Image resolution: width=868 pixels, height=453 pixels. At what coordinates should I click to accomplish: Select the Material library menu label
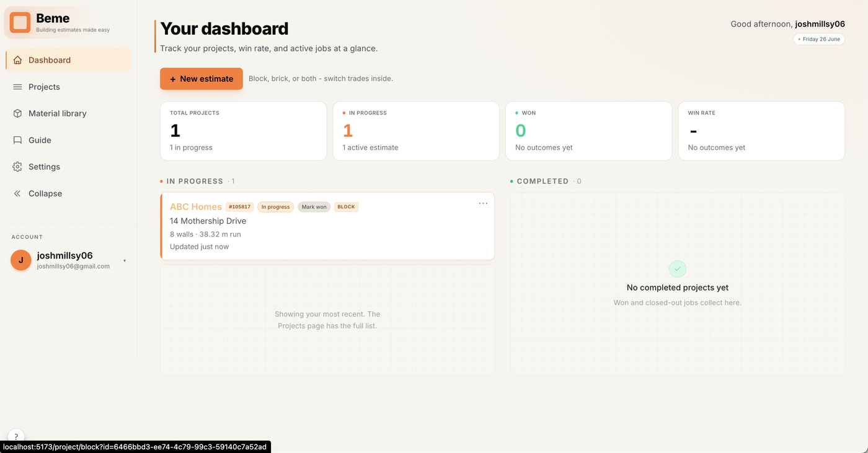[58, 113]
